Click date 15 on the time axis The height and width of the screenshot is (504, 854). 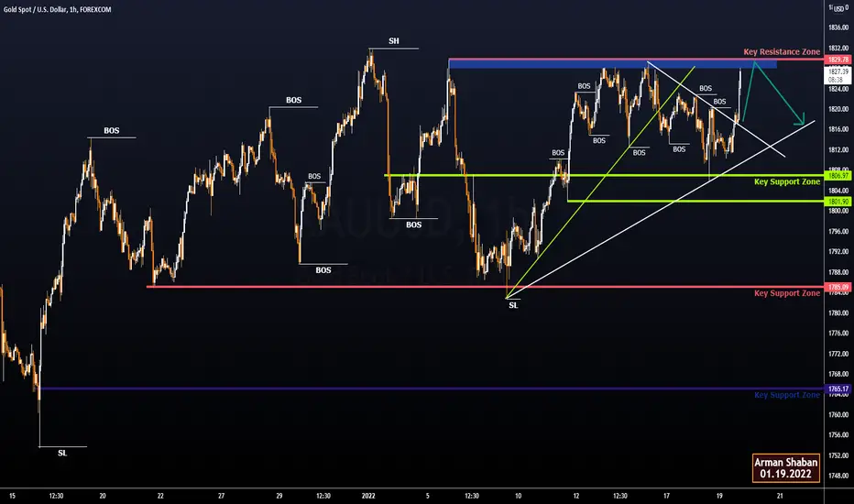click(12, 496)
